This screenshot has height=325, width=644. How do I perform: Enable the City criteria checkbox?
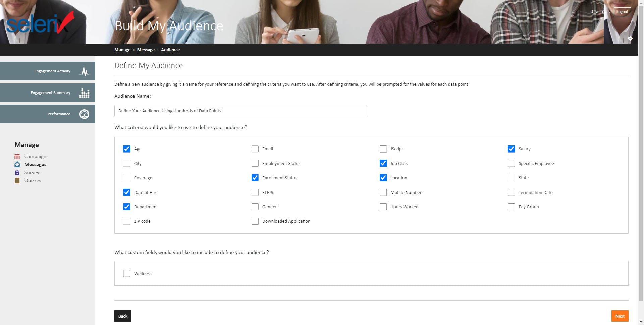[x=126, y=163]
